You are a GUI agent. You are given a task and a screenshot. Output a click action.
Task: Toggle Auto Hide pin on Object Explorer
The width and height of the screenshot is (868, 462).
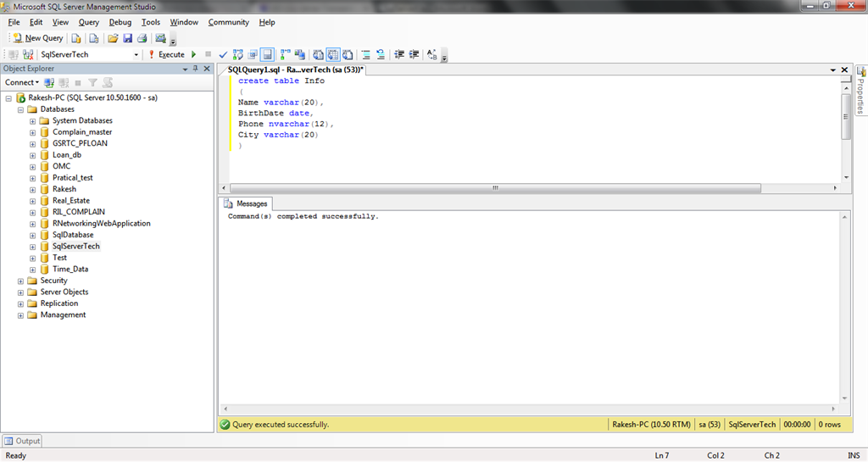pyautogui.click(x=194, y=68)
